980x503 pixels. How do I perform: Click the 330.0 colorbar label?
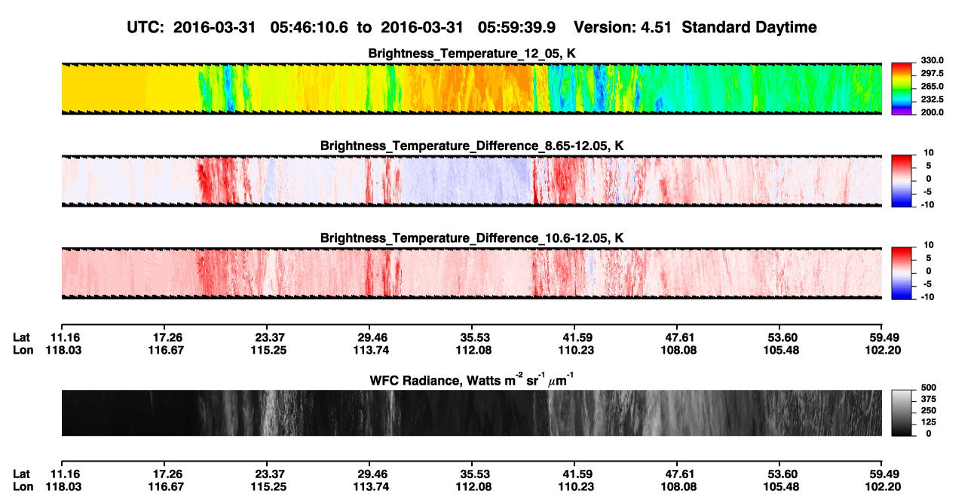933,60
